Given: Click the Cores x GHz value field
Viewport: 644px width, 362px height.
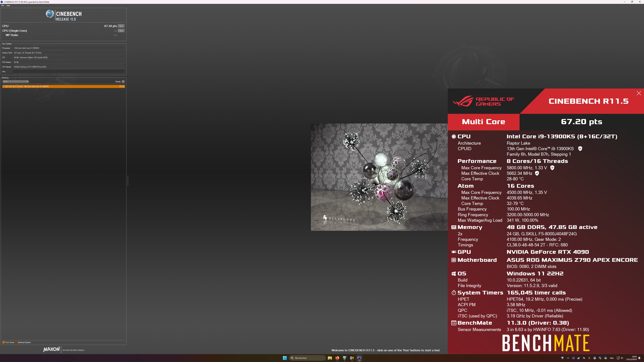Looking at the screenshot, I should click(69, 53).
